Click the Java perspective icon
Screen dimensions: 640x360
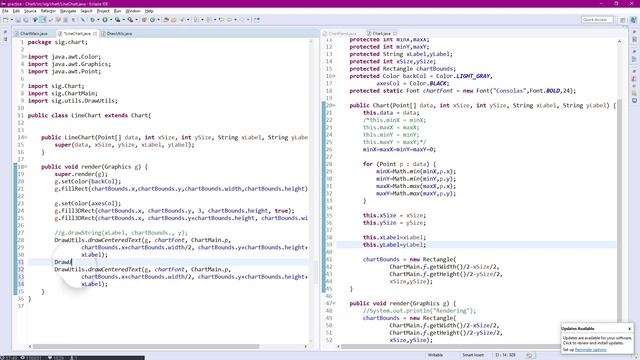[633, 20]
